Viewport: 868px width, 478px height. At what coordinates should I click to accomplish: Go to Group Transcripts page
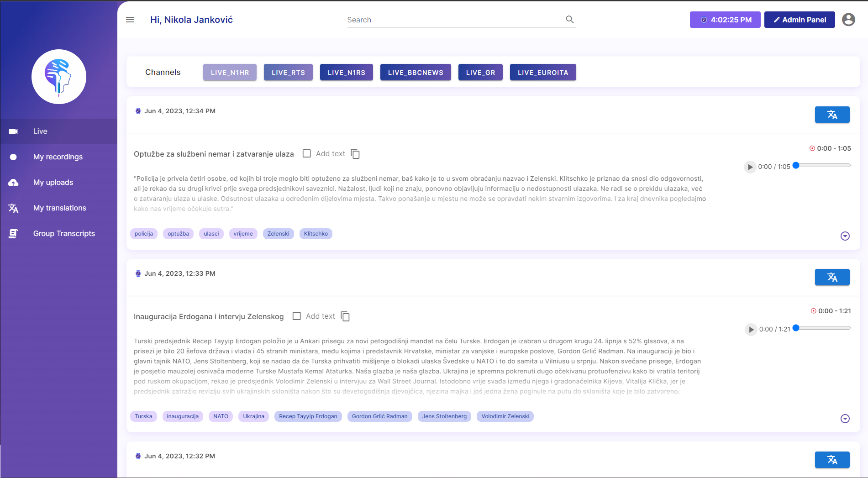pos(64,234)
